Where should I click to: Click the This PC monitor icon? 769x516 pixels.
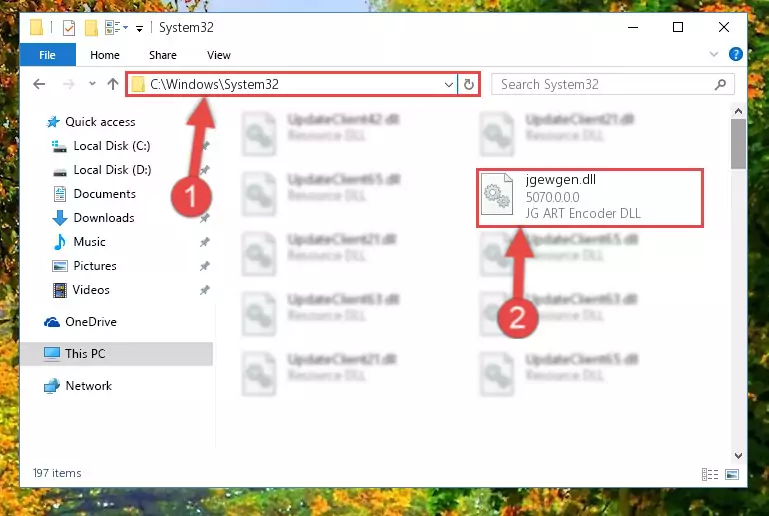pyautogui.click(x=51, y=354)
